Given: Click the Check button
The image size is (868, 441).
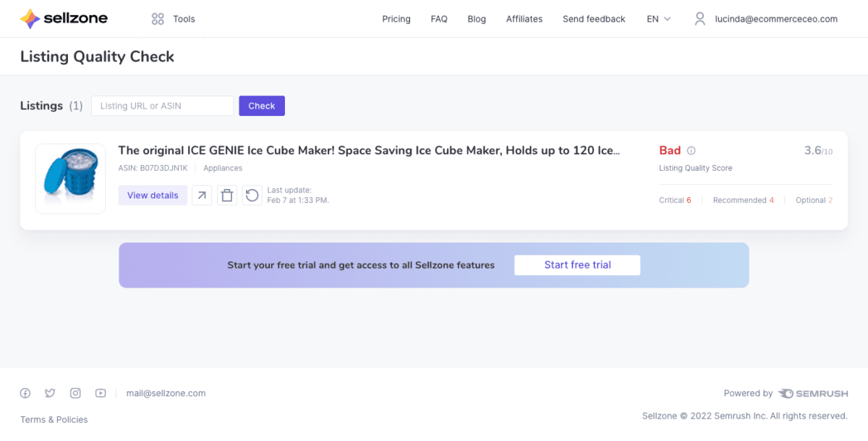Looking at the screenshot, I should pos(262,106).
